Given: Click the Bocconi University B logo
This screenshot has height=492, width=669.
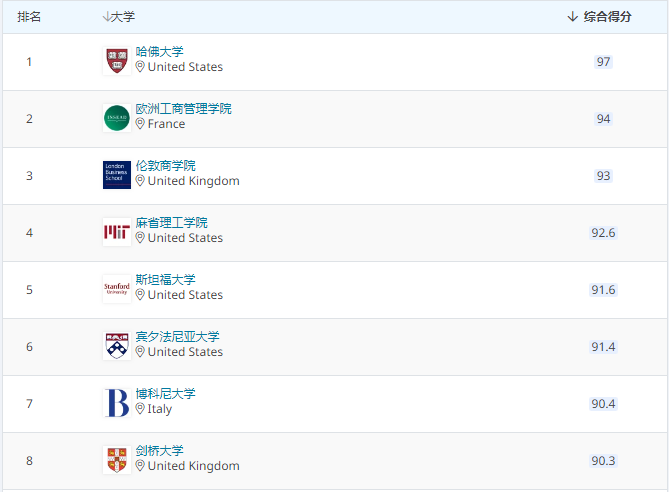Looking at the screenshot, I should coord(117,403).
